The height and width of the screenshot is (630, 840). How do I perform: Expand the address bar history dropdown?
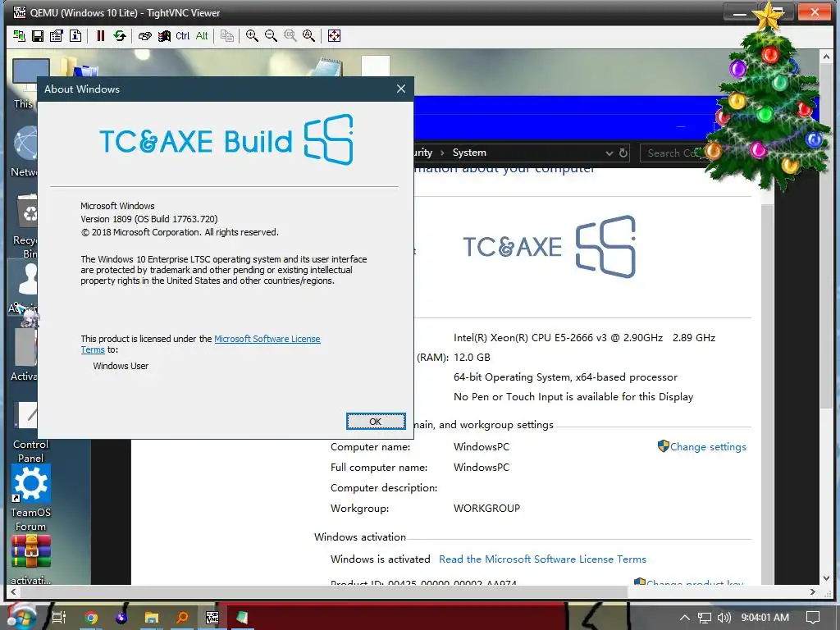609,153
